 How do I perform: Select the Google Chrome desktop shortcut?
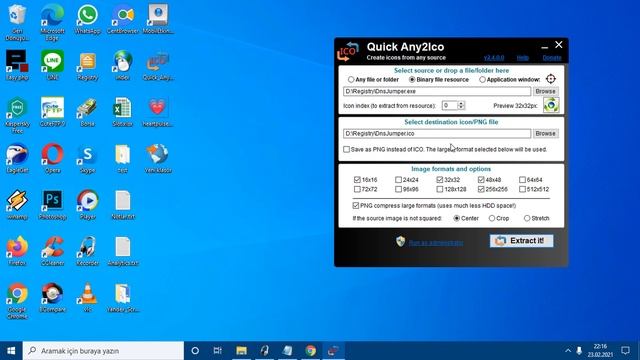[x=17, y=301]
